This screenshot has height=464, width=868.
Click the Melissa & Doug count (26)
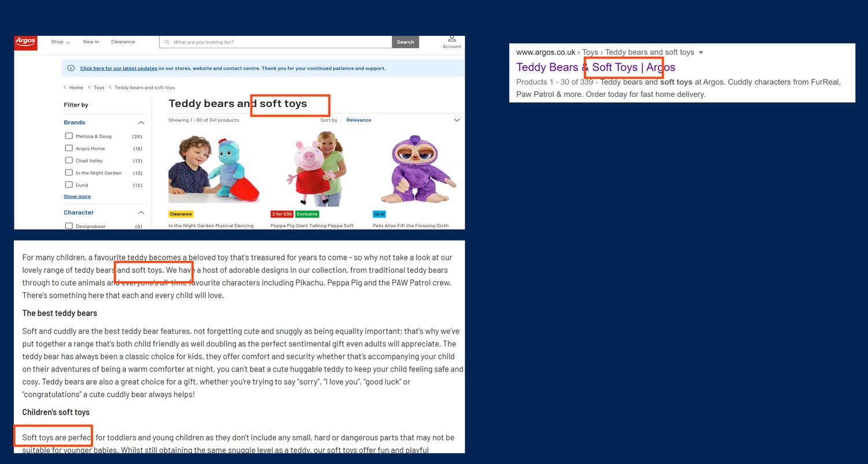(x=137, y=137)
